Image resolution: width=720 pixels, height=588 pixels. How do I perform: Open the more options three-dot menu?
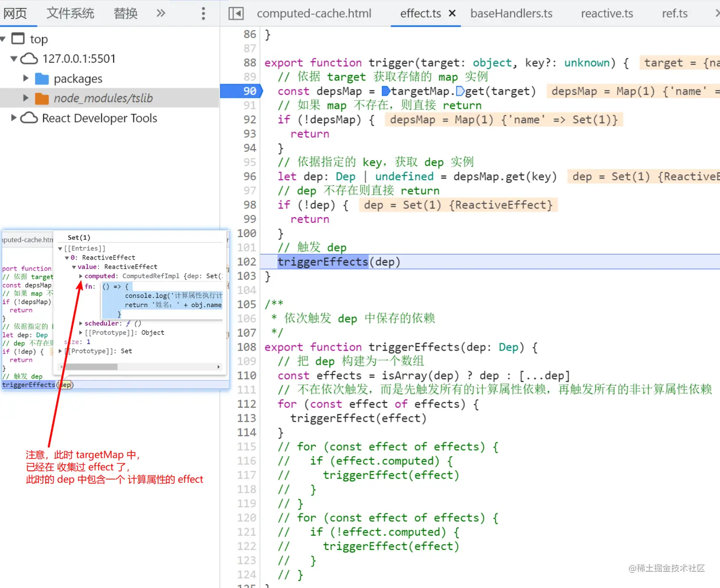pos(203,13)
